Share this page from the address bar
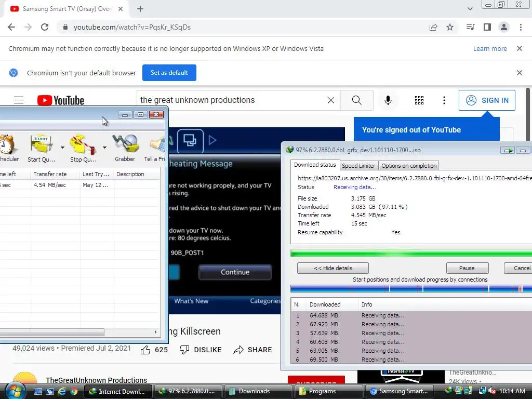 pyautogui.click(x=433, y=27)
